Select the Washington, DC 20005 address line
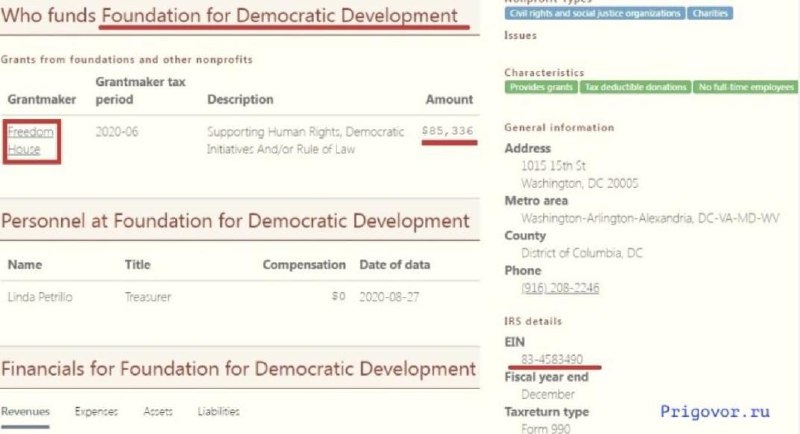This screenshot has width=800, height=434. click(x=580, y=183)
